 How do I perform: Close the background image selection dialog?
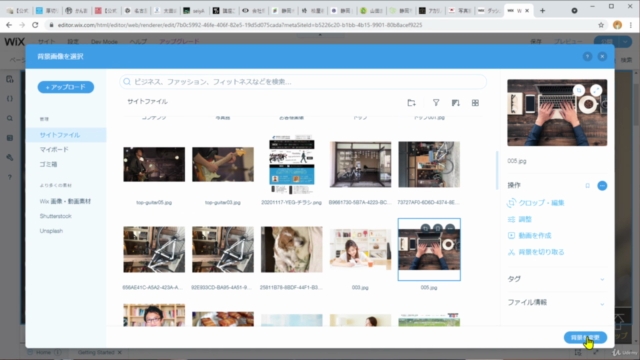click(602, 56)
